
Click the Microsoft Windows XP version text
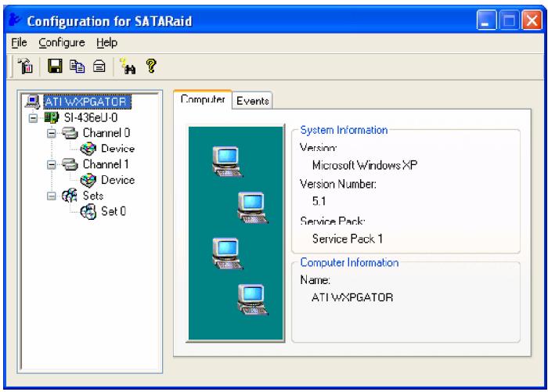pos(365,165)
